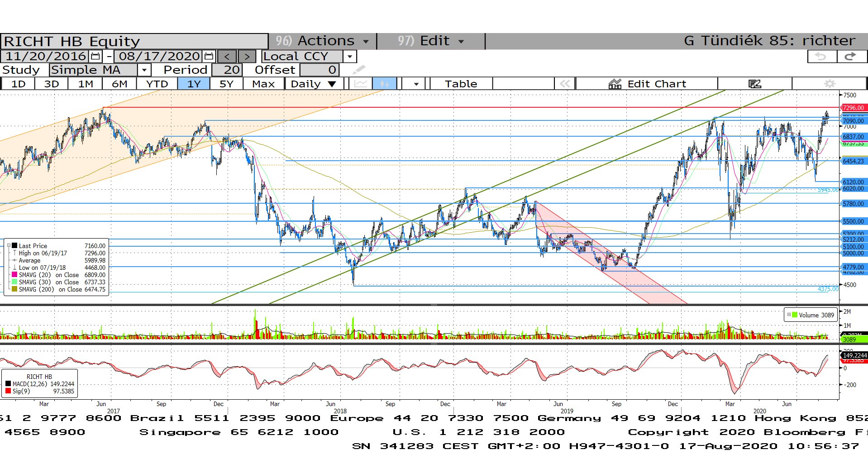Image resolution: width=868 pixels, height=464 pixels.
Task: Select the Max range tab
Action: [x=263, y=84]
